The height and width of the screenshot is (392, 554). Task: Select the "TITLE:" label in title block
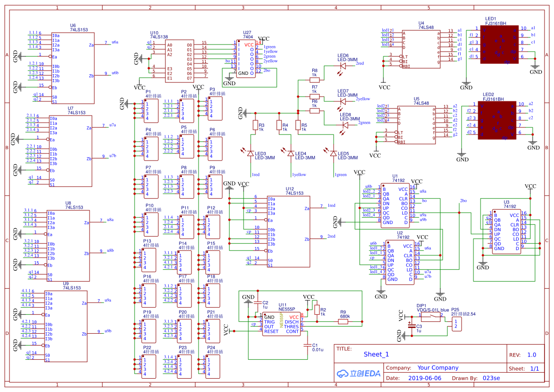click(x=344, y=349)
